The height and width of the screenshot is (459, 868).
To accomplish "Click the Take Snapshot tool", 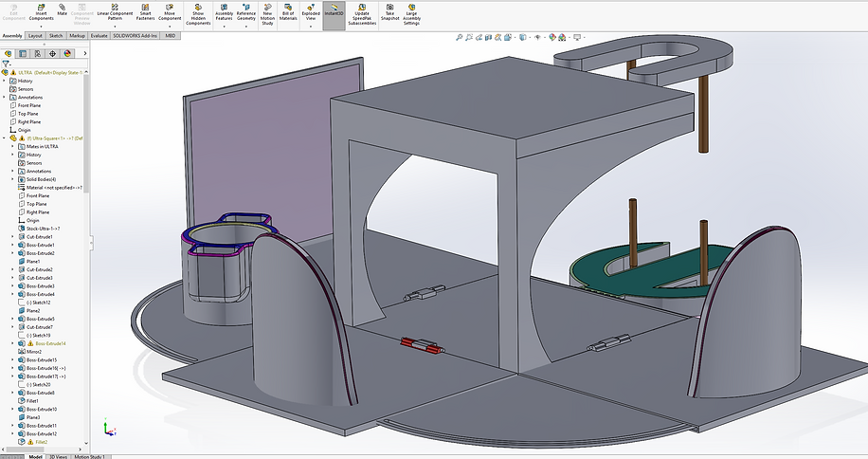I will [x=389, y=12].
